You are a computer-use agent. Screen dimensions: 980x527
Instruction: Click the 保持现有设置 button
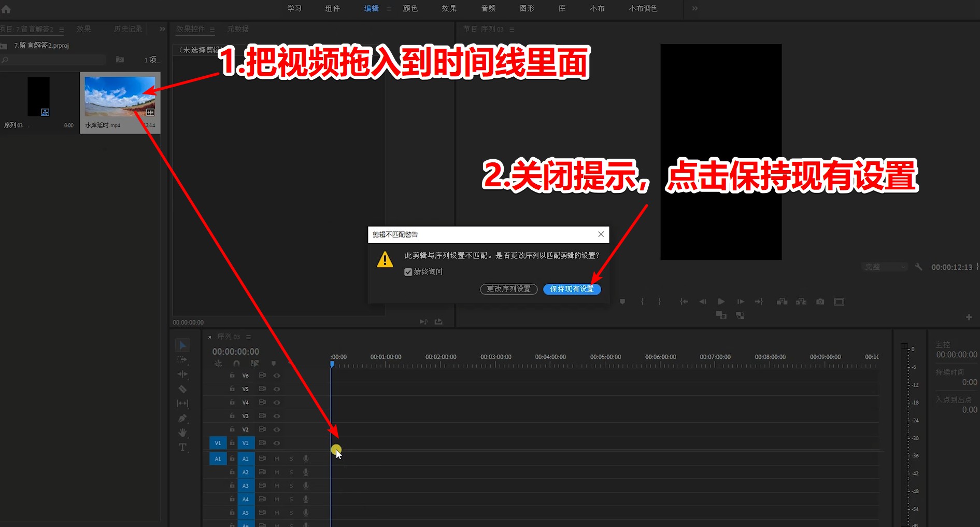(x=572, y=289)
